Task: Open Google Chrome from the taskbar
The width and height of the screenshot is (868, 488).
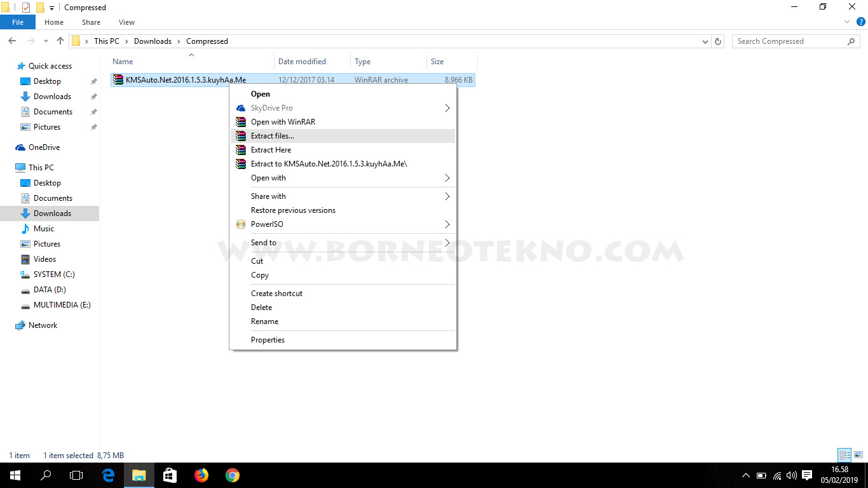Action: pos(232,475)
